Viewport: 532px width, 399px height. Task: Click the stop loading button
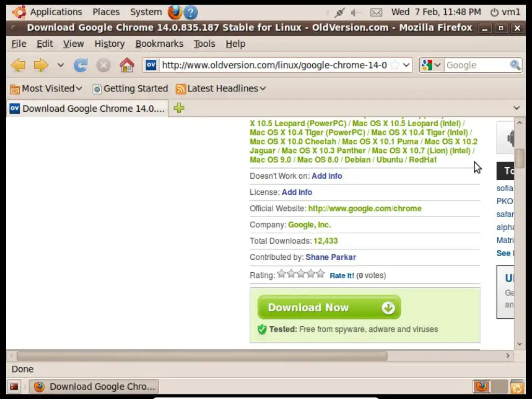click(x=103, y=65)
